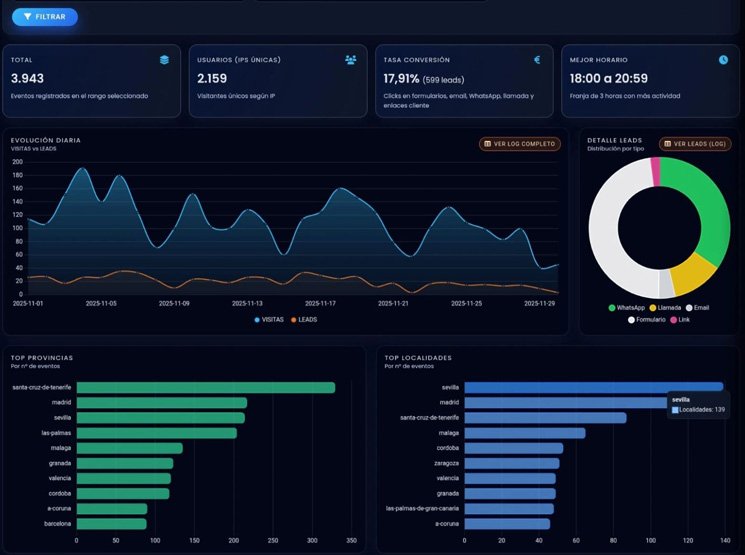Click the barcelona bar in Top Provincias
This screenshot has width=745, height=555.
(111, 523)
